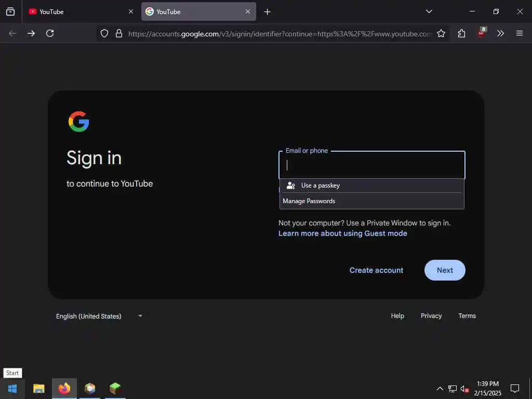
Task: Show hidden system tray icons
Action: (440, 389)
